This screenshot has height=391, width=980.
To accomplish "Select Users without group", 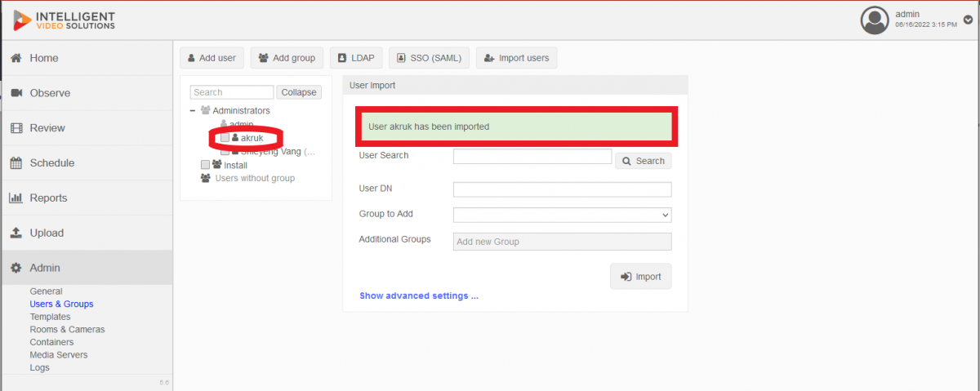I will pyautogui.click(x=255, y=178).
